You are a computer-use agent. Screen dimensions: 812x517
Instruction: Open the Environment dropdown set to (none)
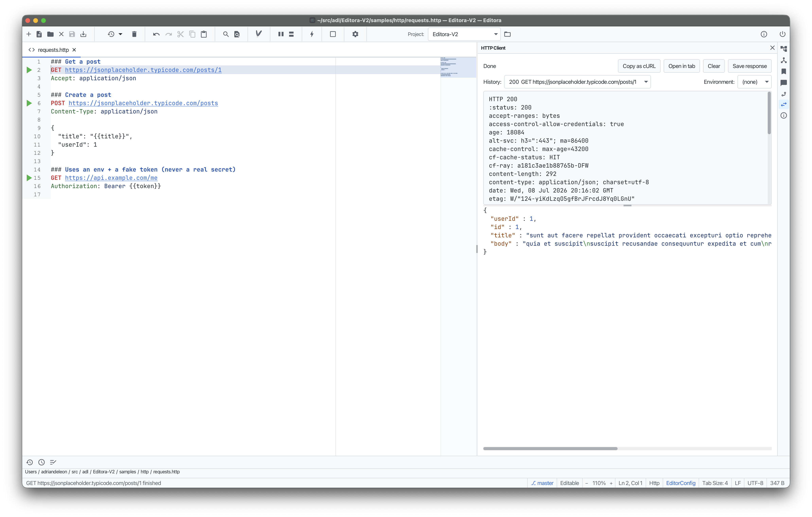click(x=754, y=82)
